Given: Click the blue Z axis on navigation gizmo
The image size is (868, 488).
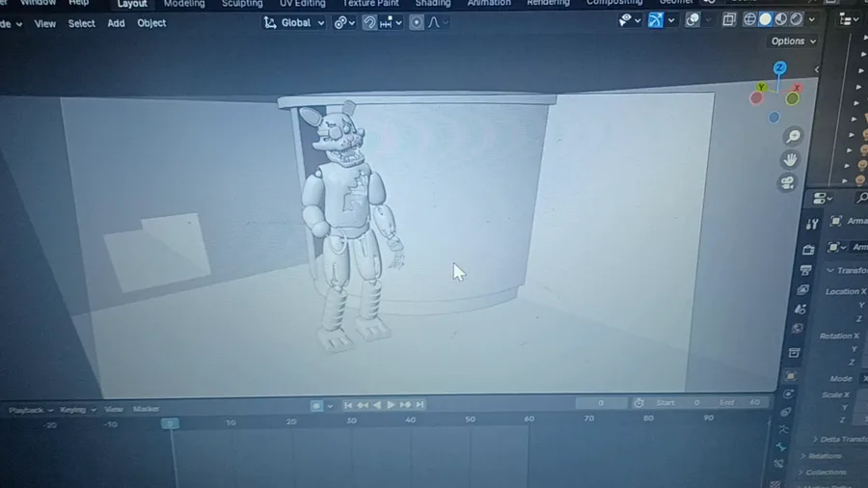Looking at the screenshot, I should point(780,68).
